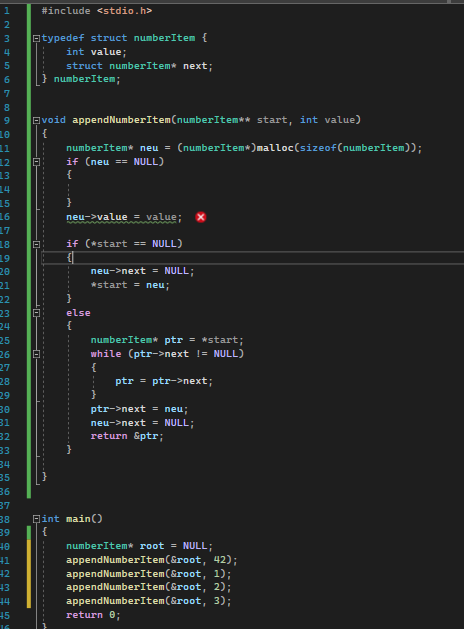Screen dimensions: 464x629
Task: Collapse the else block fold marker
Action: pyautogui.click(x=36, y=313)
